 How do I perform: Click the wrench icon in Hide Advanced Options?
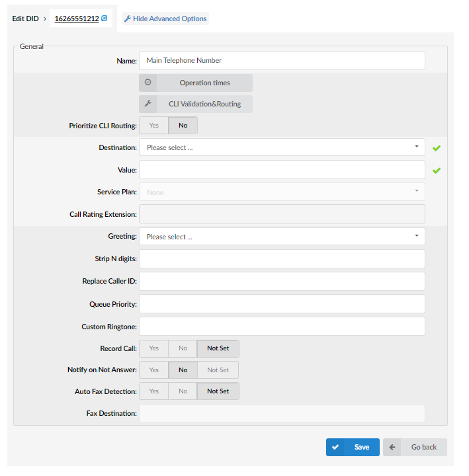[127, 19]
